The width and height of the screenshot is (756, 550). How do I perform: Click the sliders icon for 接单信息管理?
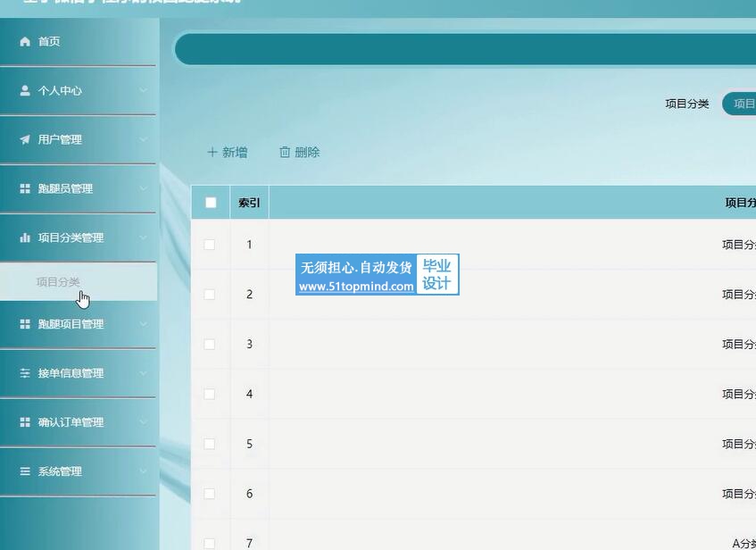click(x=25, y=374)
